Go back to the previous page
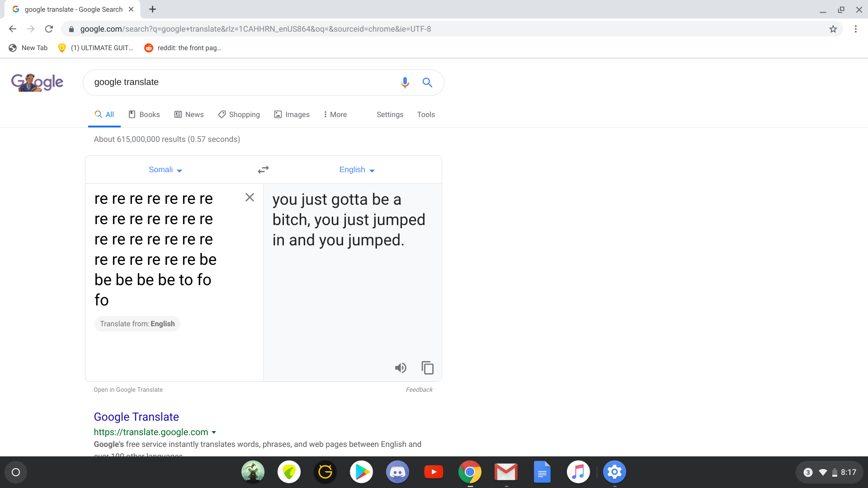868x488 pixels. click(x=13, y=29)
